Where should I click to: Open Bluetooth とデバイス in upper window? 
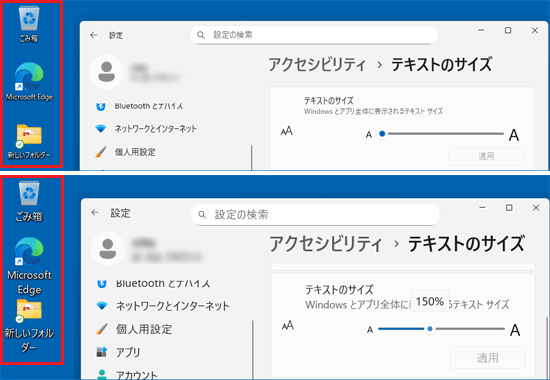[148, 106]
